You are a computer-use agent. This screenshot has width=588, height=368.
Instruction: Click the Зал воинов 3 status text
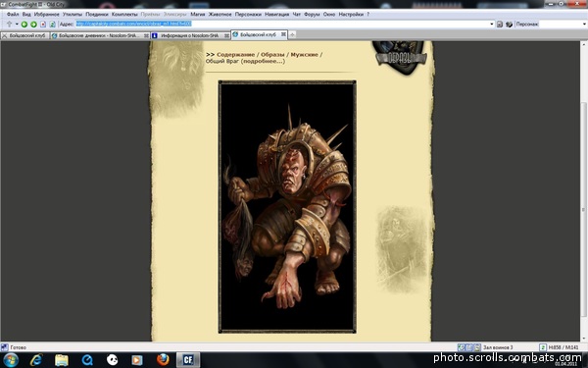coord(498,347)
